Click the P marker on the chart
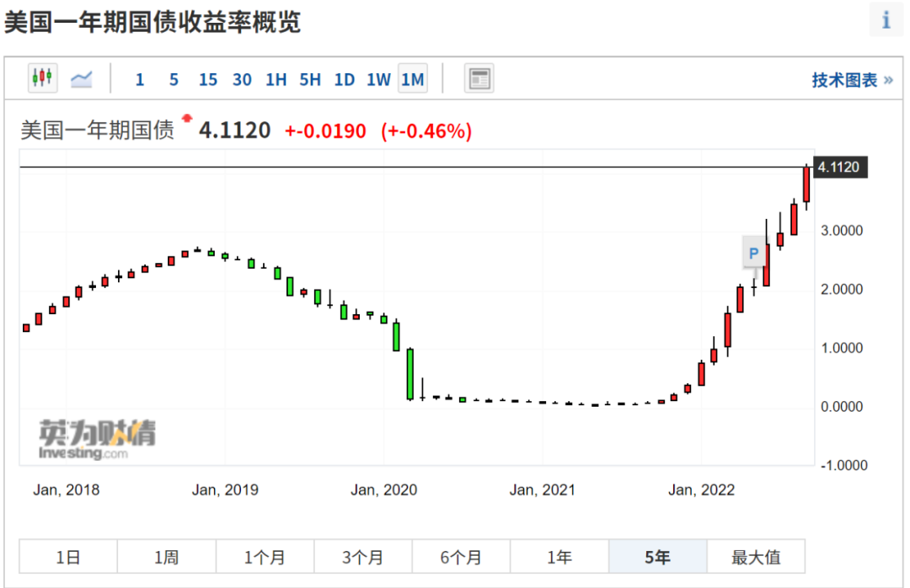 click(x=753, y=253)
